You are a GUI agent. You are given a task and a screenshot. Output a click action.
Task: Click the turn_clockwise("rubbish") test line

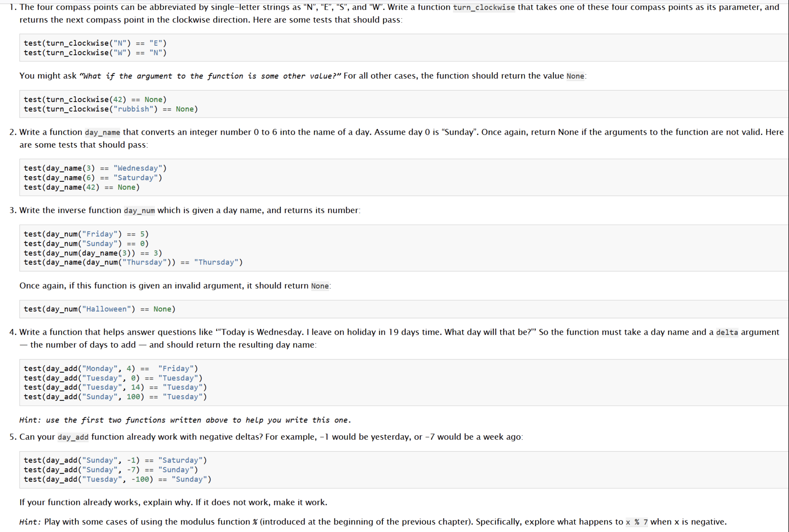pyautogui.click(x=111, y=109)
